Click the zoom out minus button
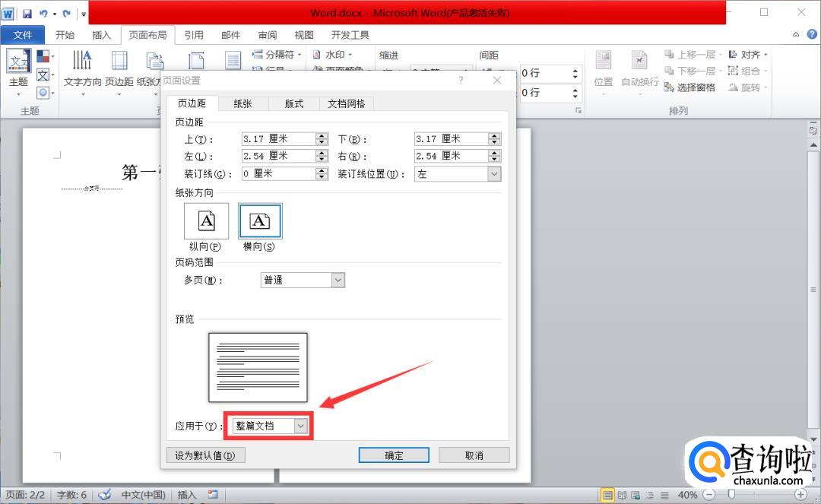This screenshot has height=504, width=821. pyautogui.click(x=709, y=495)
